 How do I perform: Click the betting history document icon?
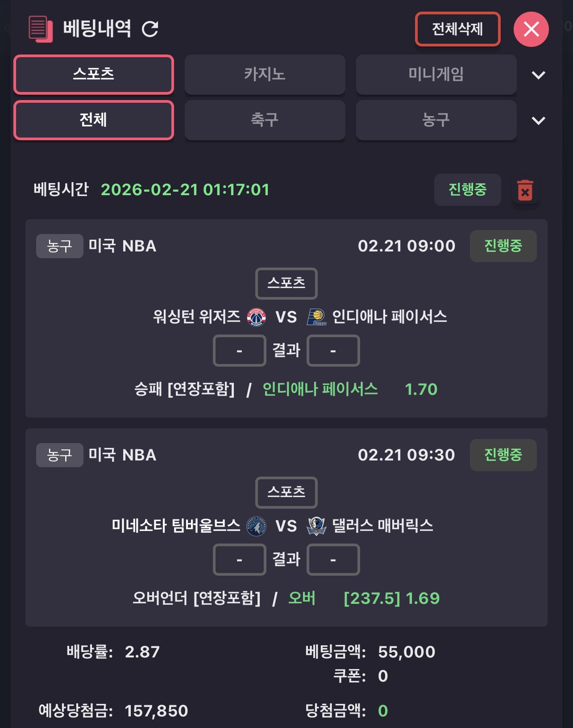point(40,29)
